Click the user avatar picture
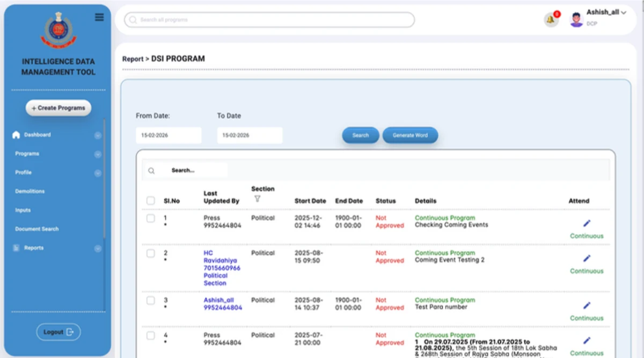The image size is (644, 358). (x=576, y=20)
